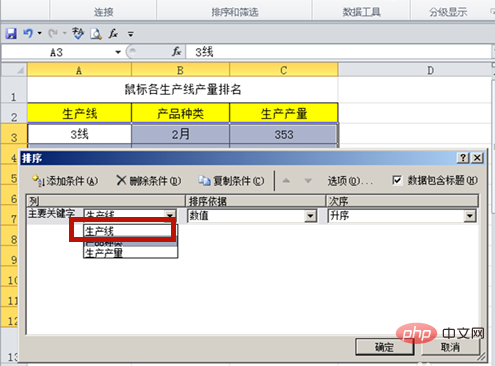Click cell C3 containing 353
Screen dimensions: 495x366
click(x=284, y=134)
